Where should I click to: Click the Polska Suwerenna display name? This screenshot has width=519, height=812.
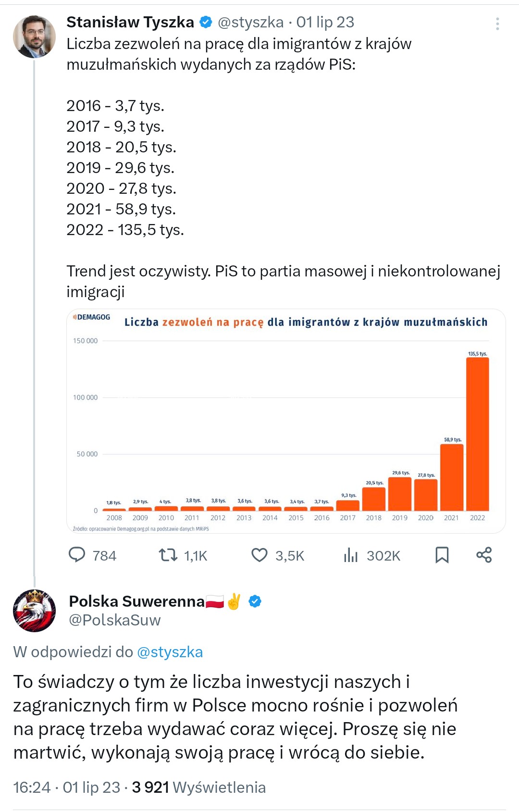[137, 601]
